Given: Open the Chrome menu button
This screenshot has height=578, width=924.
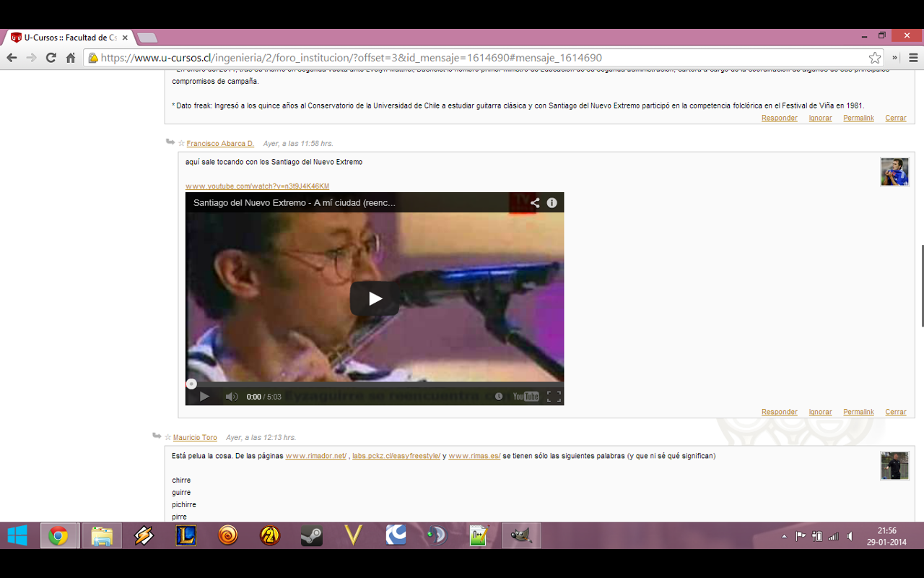Looking at the screenshot, I should point(913,58).
